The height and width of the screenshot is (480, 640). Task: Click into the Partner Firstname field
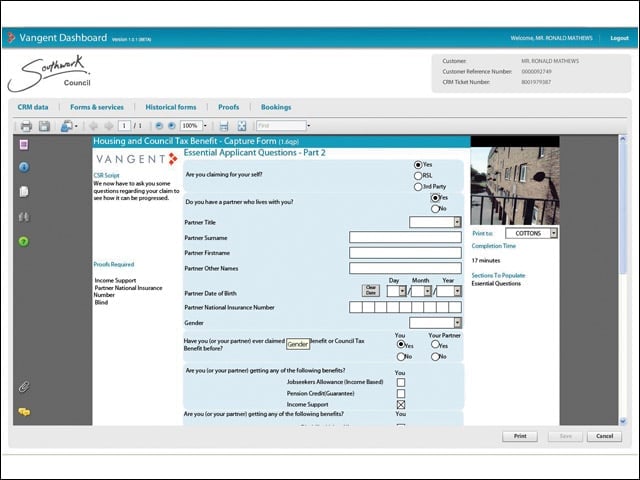405,253
